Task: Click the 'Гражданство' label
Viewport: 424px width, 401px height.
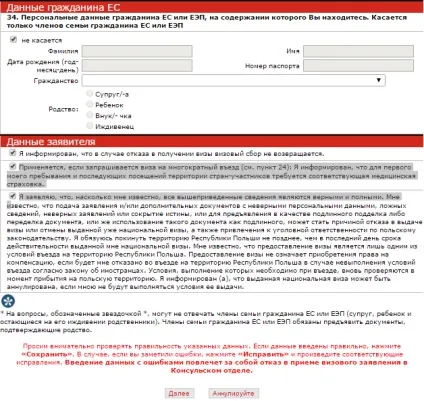Action: point(56,81)
